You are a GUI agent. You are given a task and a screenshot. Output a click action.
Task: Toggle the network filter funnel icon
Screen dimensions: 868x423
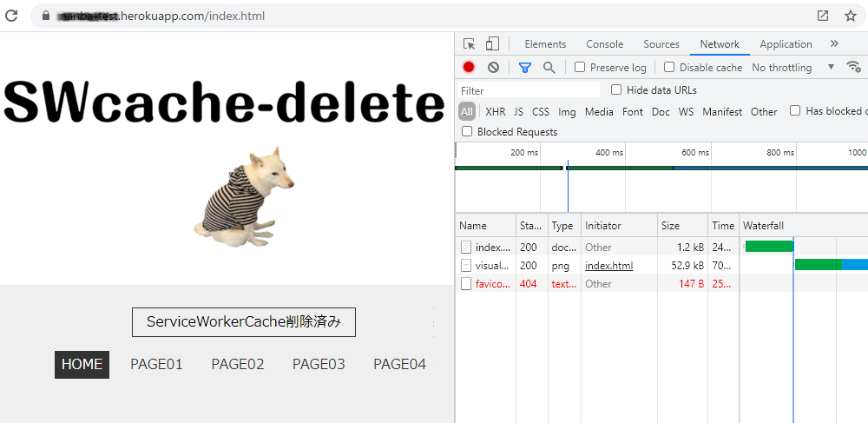coord(524,68)
